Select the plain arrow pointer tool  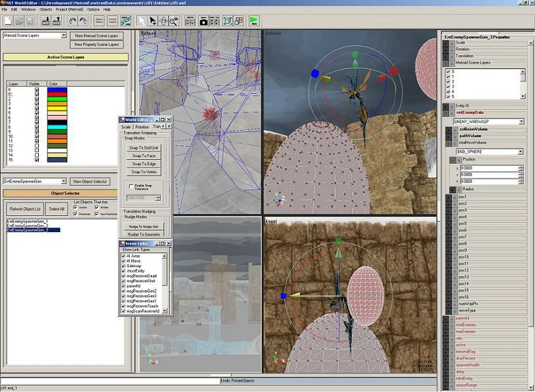[x=141, y=21]
